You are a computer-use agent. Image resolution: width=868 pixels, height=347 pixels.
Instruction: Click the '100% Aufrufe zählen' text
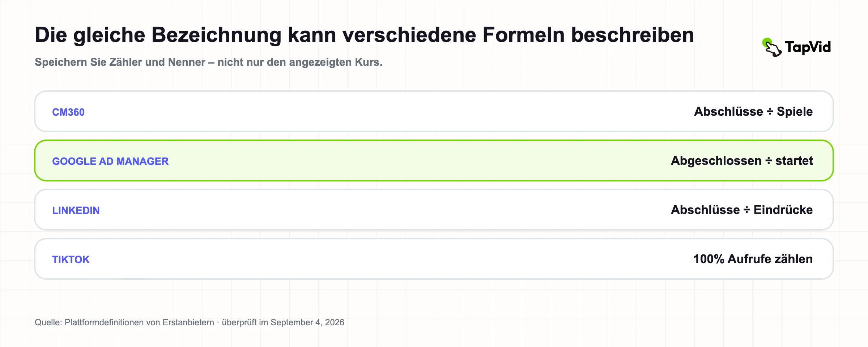tap(753, 259)
